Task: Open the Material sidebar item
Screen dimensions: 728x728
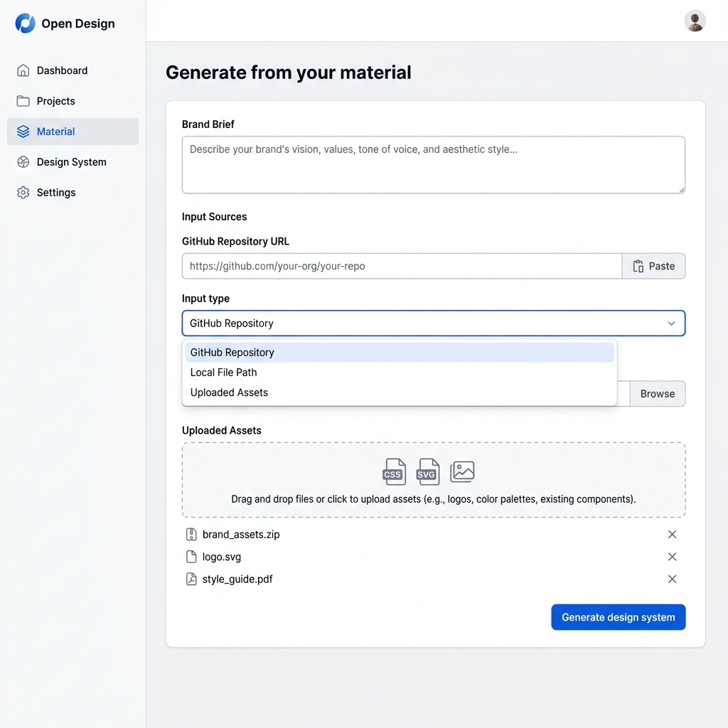Action: coord(73,132)
